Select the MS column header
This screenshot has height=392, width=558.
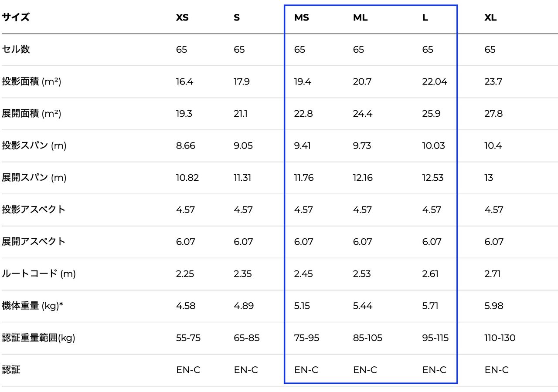[x=302, y=18]
